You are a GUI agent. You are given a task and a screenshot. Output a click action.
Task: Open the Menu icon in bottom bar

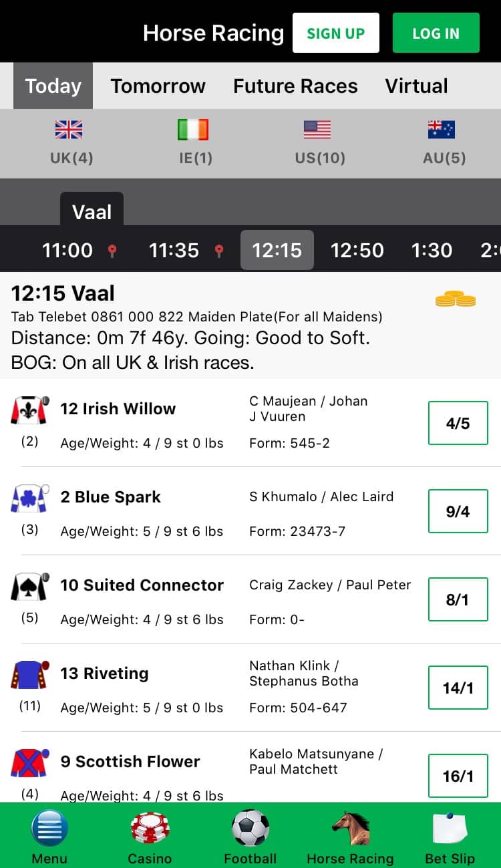pyautogui.click(x=49, y=829)
